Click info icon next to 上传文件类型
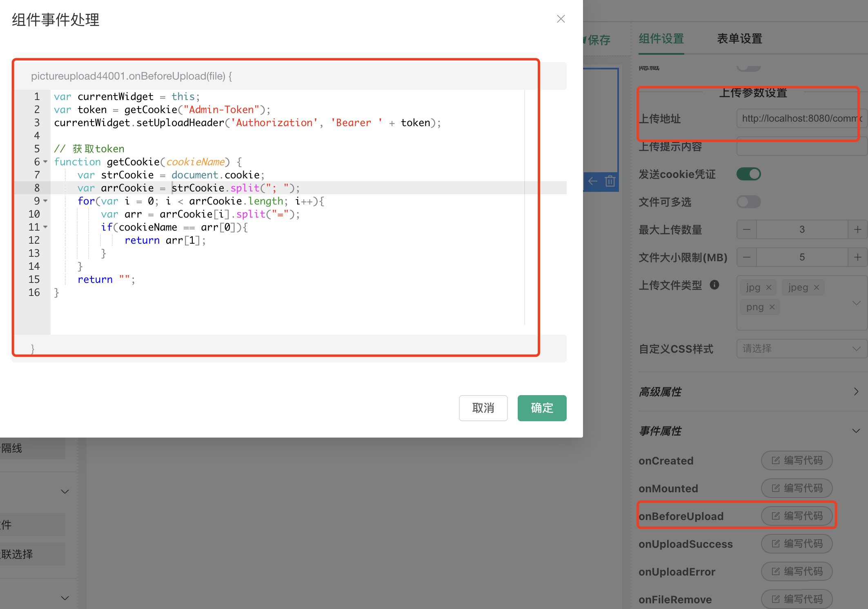This screenshot has height=609, width=868. [714, 285]
